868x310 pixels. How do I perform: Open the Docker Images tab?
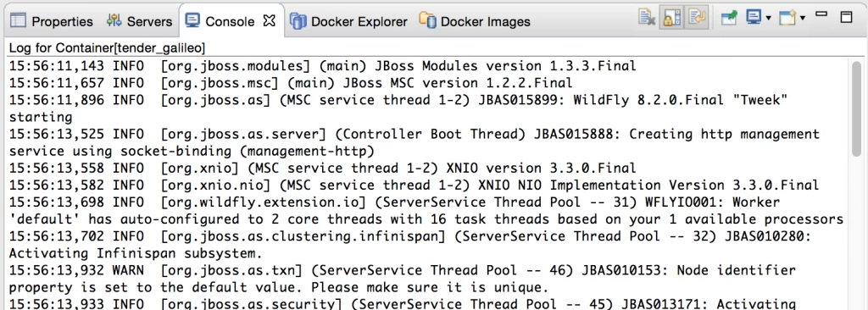[475, 21]
